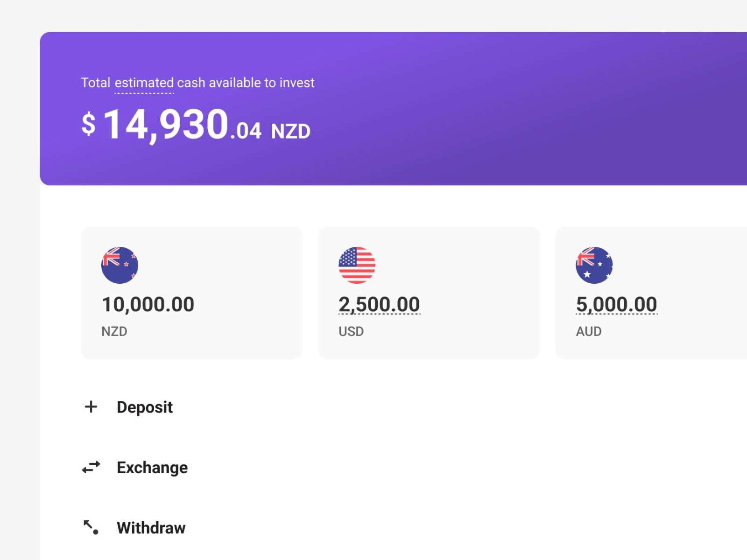Click the underlined 2,500.00 USD balance
This screenshot has width=747, height=560.
[x=379, y=305]
